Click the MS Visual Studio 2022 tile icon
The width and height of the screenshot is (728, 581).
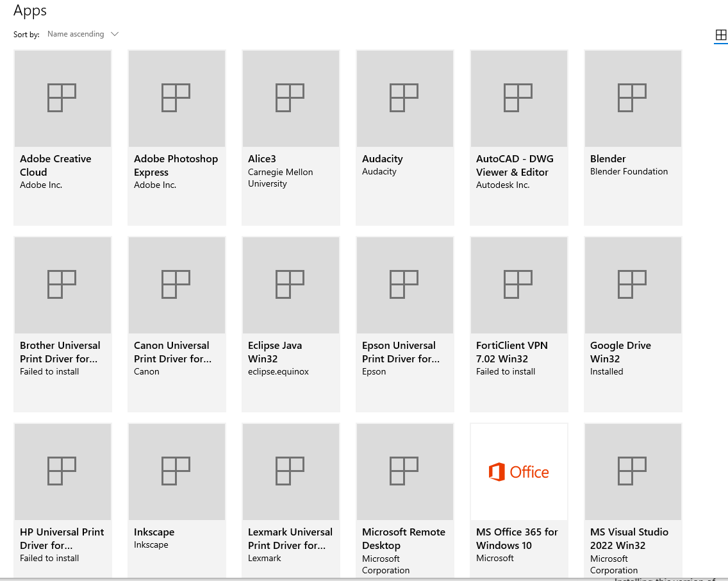pos(633,472)
